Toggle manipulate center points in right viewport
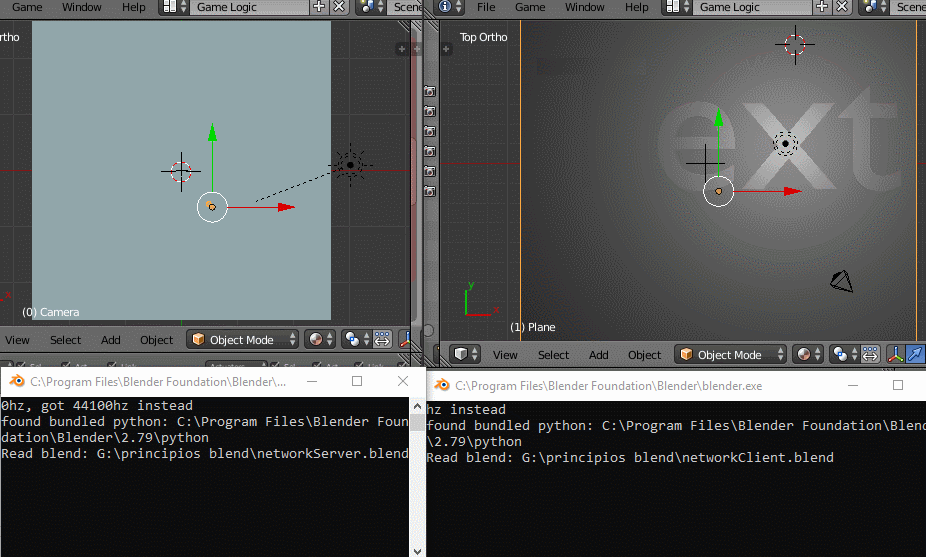 tap(870, 354)
